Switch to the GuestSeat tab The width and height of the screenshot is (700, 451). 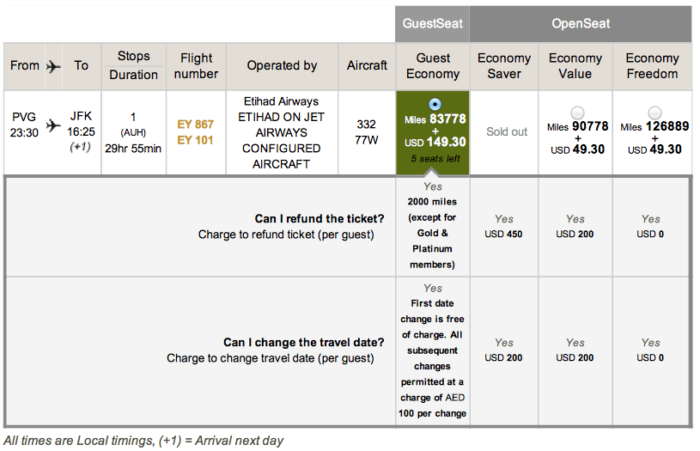pyautogui.click(x=432, y=24)
